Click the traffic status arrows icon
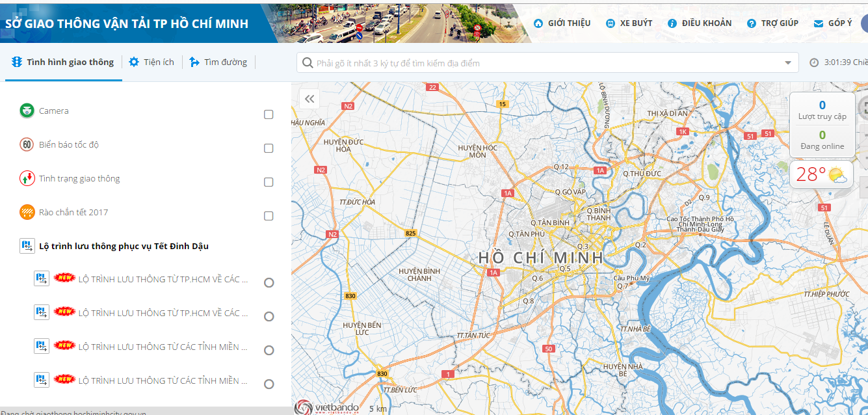This screenshot has height=415, width=868. [27, 178]
